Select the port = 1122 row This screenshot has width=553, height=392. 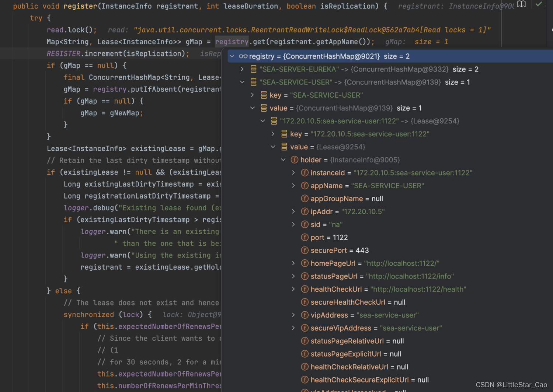(387, 237)
